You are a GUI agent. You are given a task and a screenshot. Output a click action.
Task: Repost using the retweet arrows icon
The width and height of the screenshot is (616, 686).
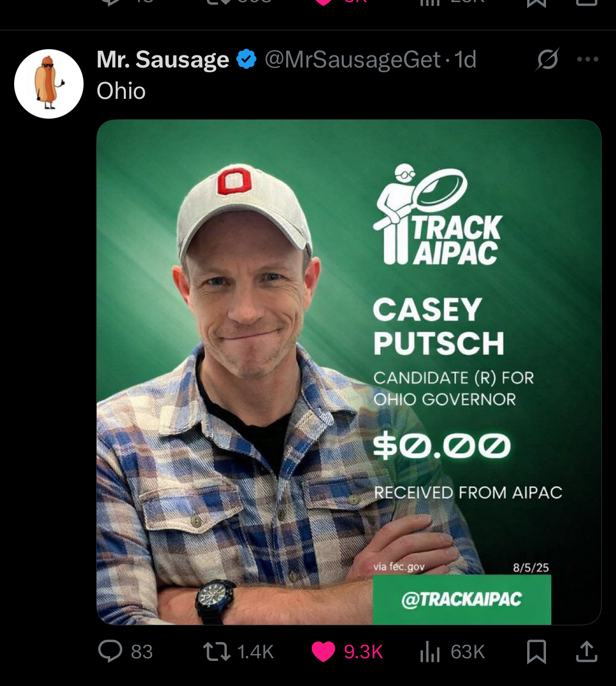coord(216,651)
